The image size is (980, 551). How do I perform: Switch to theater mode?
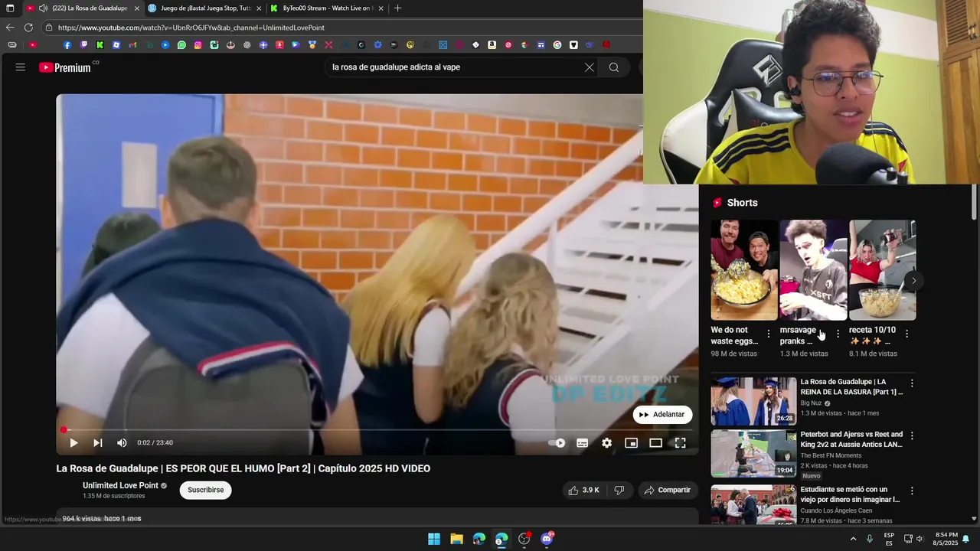655,442
